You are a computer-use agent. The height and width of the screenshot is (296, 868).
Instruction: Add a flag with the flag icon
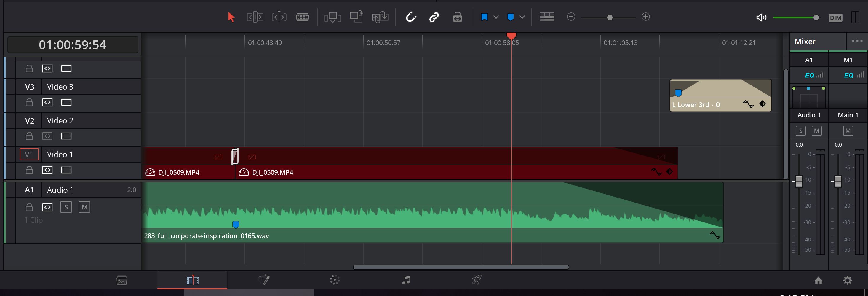[x=484, y=17]
